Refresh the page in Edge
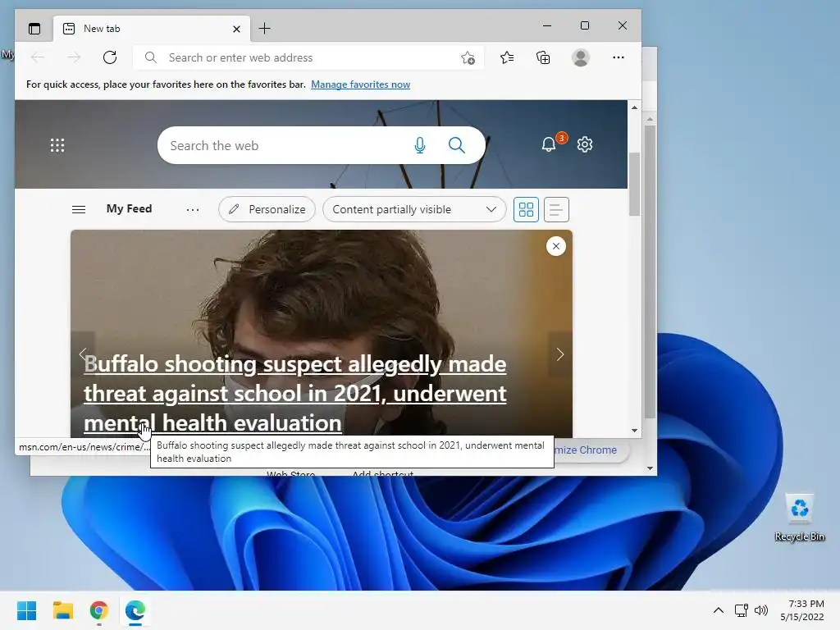This screenshot has width=840, height=630. click(x=110, y=57)
